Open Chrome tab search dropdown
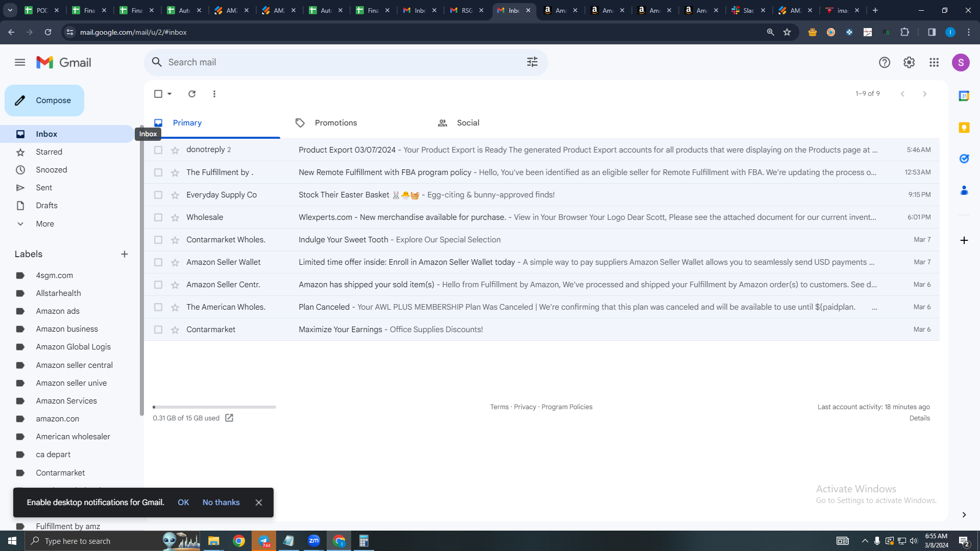This screenshot has height=551, width=980. 10,10
